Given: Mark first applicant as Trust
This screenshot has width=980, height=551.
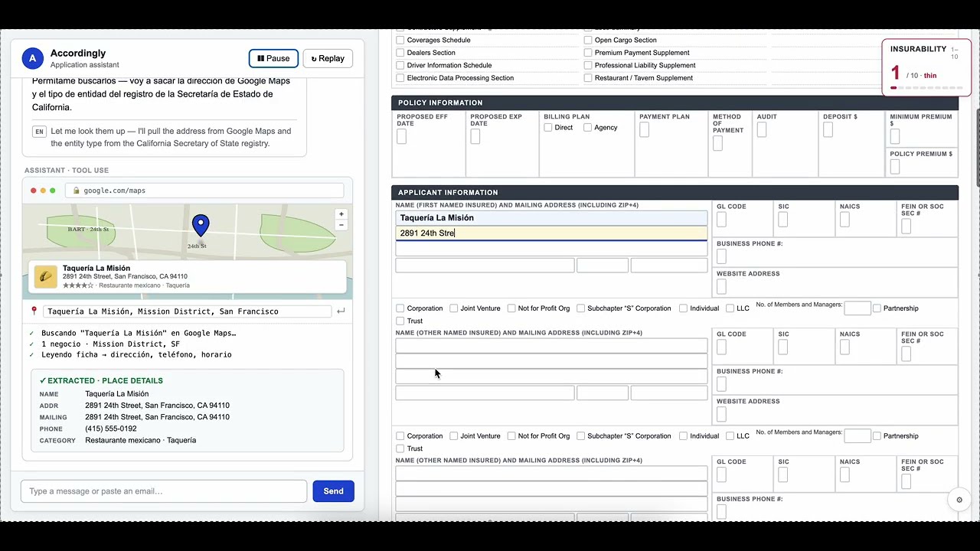Looking at the screenshot, I should coord(400,321).
